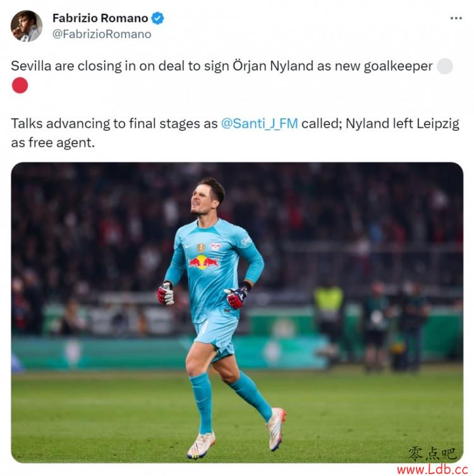Click the Fabrizio Romano display name
Viewport: 474px width, 476px height.
click(100, 18)
